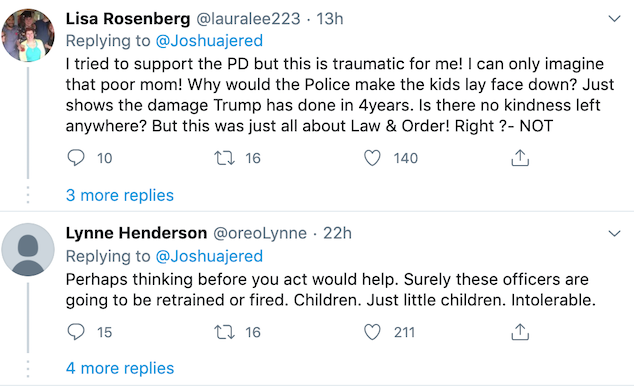Like Lisa Rosenberg's tweet
634x386 pixels.
(372, 158)
